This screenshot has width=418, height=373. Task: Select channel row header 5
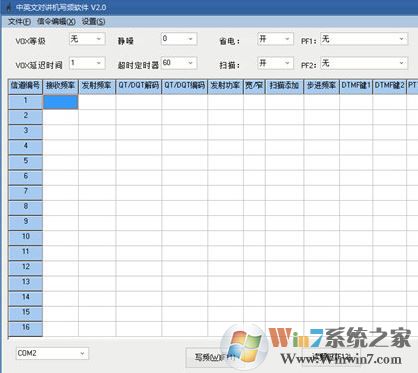pos(25,162)
